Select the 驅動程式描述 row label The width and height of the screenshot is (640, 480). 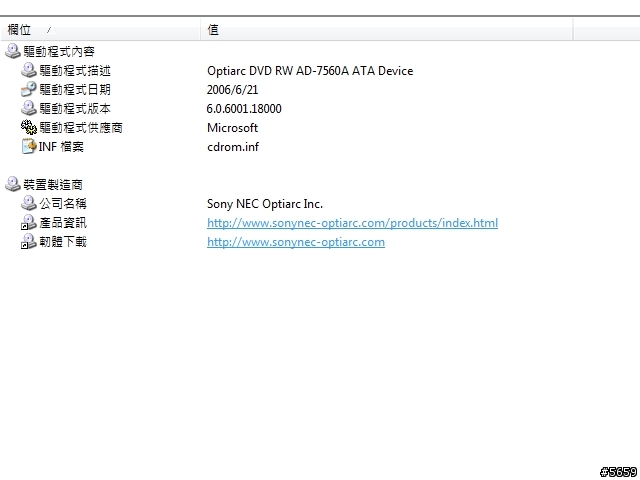(x=75, y=71)
